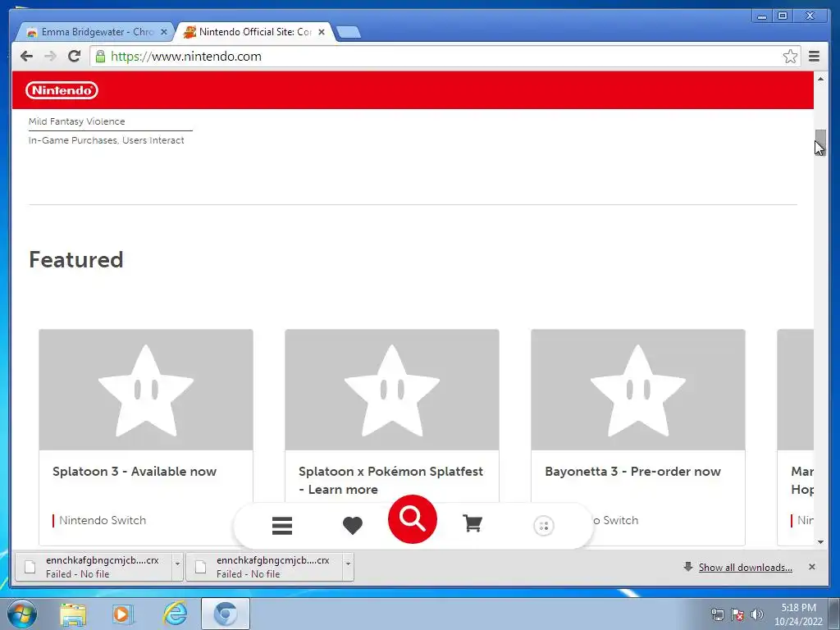Click the vertical scrollbar thumb
Image resolution: width=840 pixels, height=630 pixels.
tap(820, 142)
